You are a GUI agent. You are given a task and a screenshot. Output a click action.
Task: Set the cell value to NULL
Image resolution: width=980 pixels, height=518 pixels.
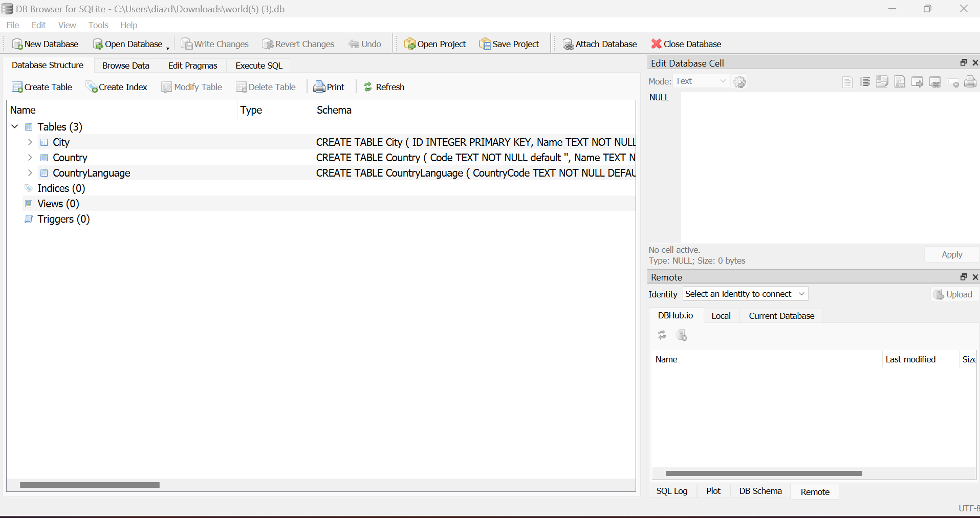(953, 82)
